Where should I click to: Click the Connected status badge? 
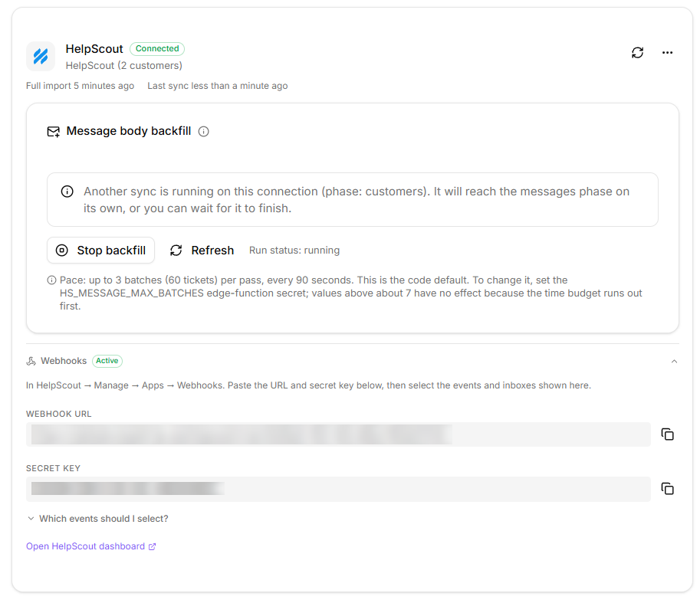[157, 48]
